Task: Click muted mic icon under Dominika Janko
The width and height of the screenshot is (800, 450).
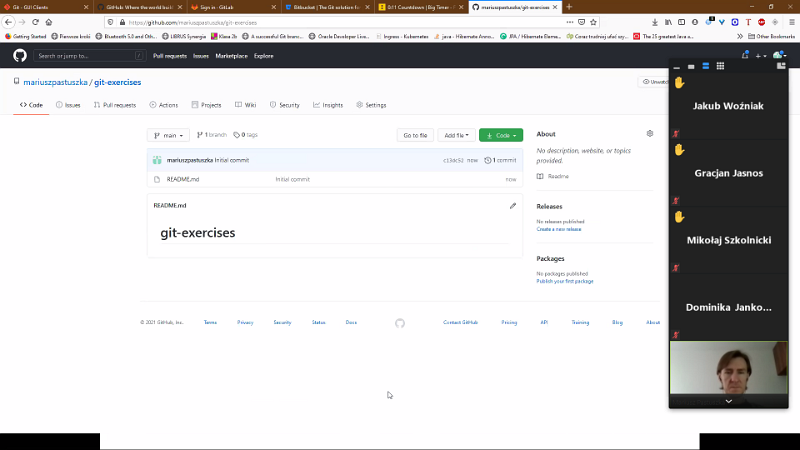Action: tap(676, 335)
